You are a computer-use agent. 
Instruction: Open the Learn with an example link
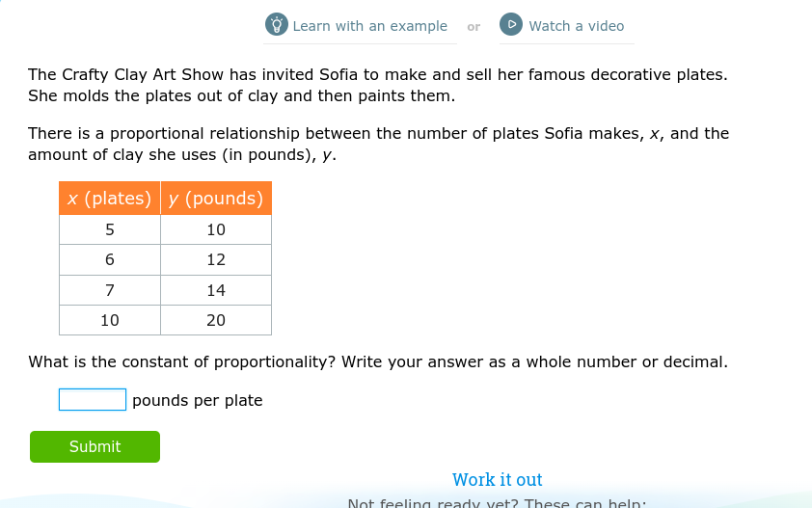tap(369, 26)
